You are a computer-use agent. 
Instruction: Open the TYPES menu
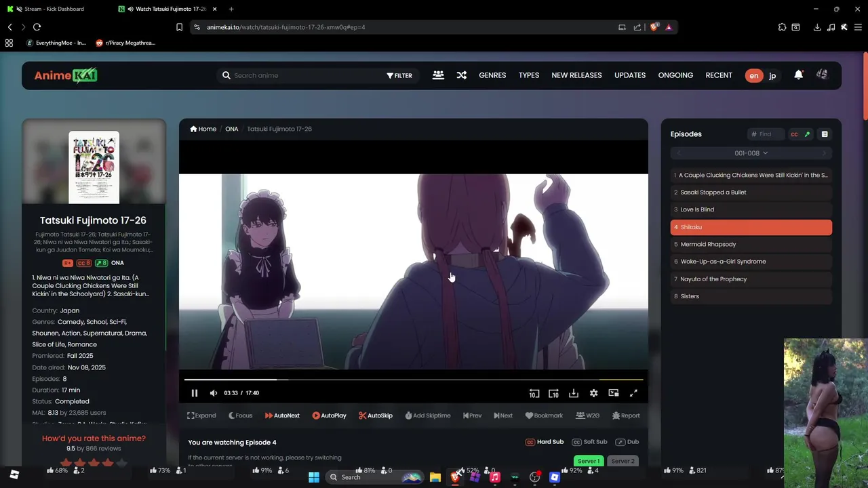click(529, 75)
